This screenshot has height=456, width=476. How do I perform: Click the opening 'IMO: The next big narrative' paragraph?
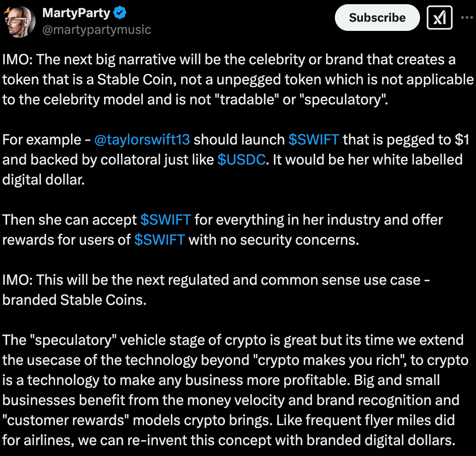click(238, 79)
